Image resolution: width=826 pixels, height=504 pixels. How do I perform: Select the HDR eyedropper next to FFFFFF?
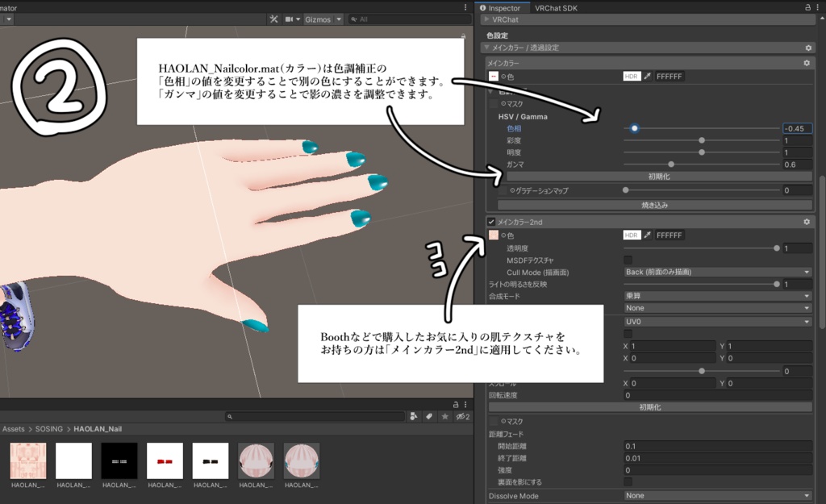tap(647, 76)
